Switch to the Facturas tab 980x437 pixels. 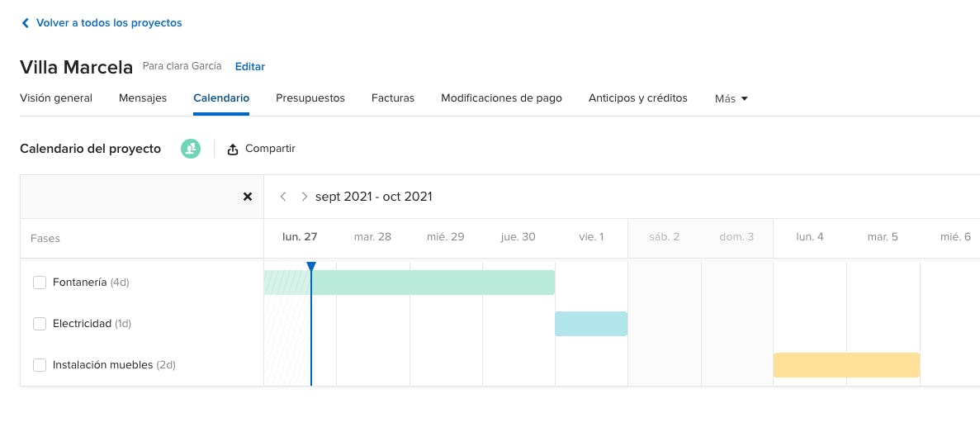pos(393,97)
